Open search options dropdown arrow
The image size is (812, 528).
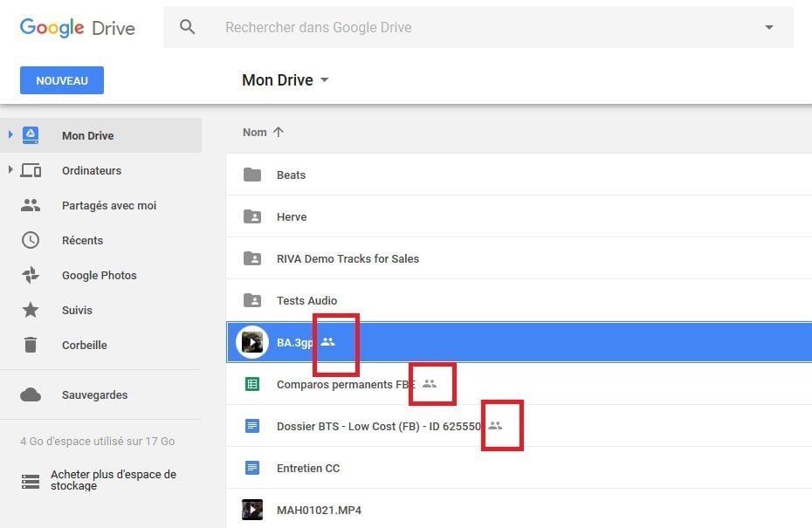point(769,27)
